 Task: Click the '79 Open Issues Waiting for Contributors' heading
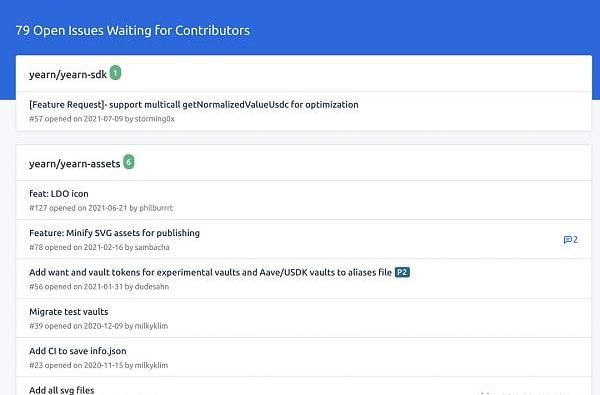click(133, 31)
